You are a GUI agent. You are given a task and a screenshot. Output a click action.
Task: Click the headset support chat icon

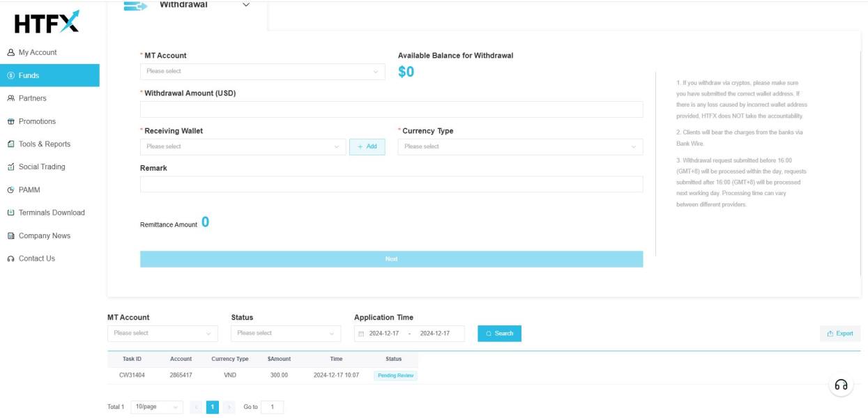point(842,385)
